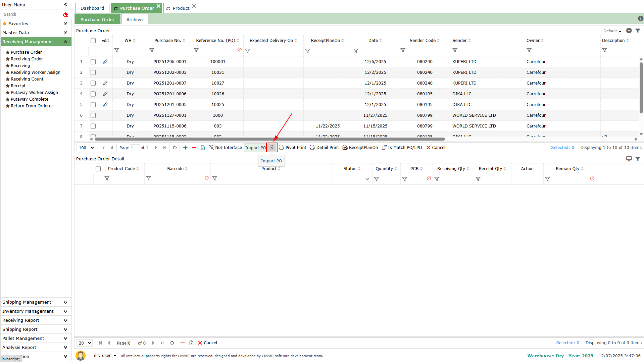Switch to the Archive tab

point(134,19)
